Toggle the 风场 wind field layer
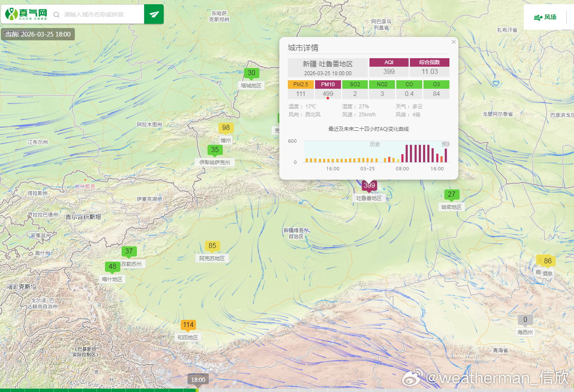The width and height of the screenshot is (574, 392). click(545, 17)
